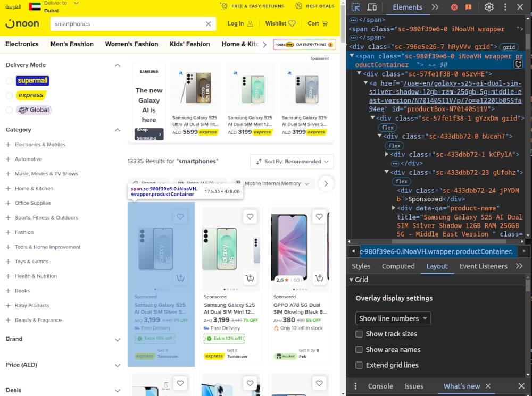Toggle the device toolbar in DevTools
The image size is (532, 396).
pyautogui.click(x=372, y=7)
